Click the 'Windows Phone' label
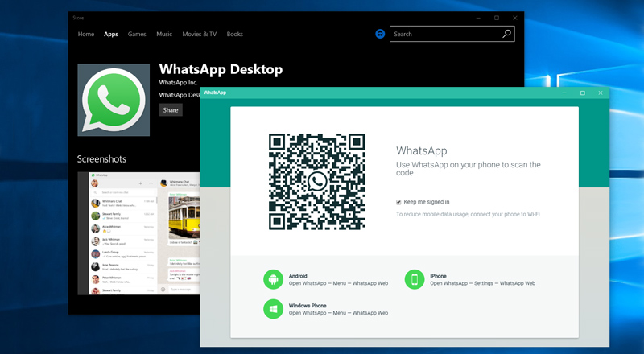The width and height of the screenshot is (644, 354). coord(308,306)
